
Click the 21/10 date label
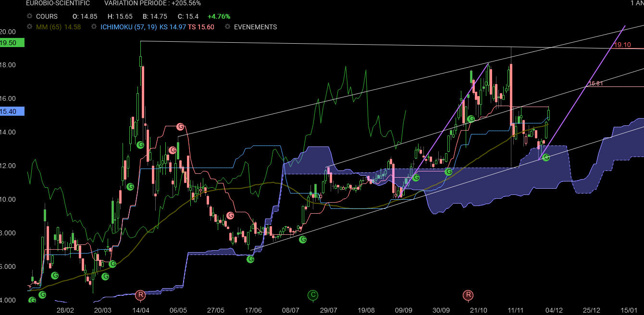point(479,311)
